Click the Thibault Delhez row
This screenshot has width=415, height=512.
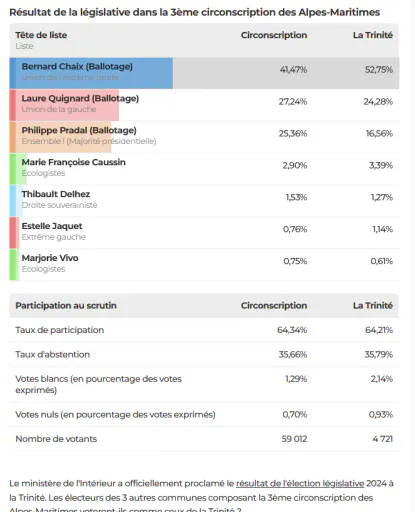click(204, 201)
